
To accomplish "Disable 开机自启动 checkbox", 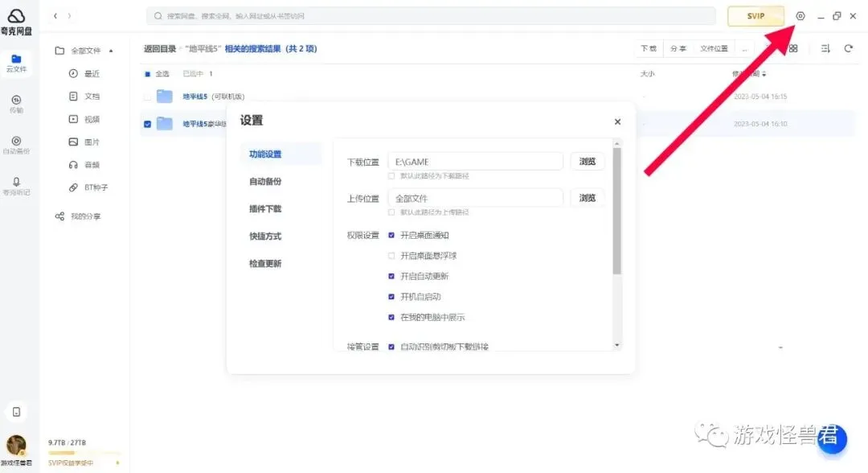I will click(x=391, y=297).
